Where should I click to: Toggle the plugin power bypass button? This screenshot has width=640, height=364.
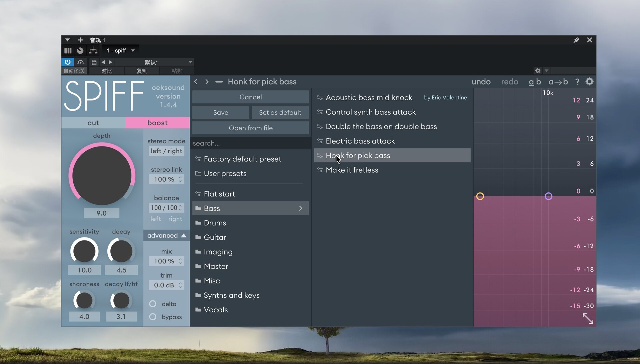68,62
